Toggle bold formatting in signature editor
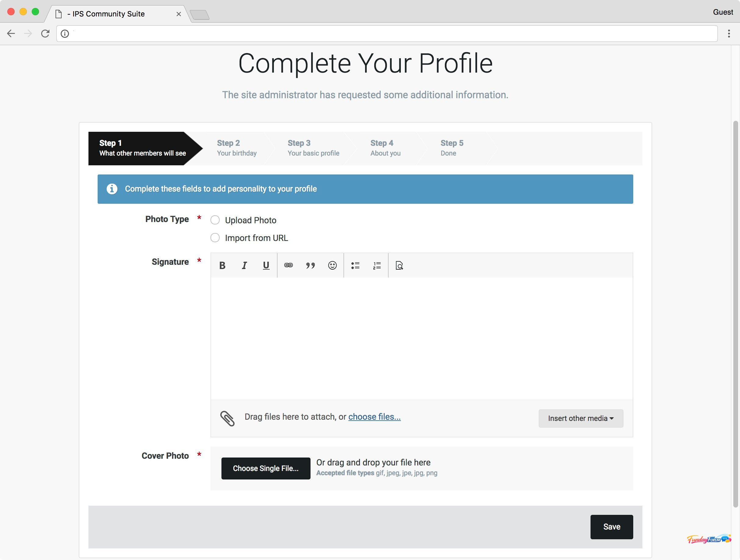Screen dimensions: 740x560 222,266
